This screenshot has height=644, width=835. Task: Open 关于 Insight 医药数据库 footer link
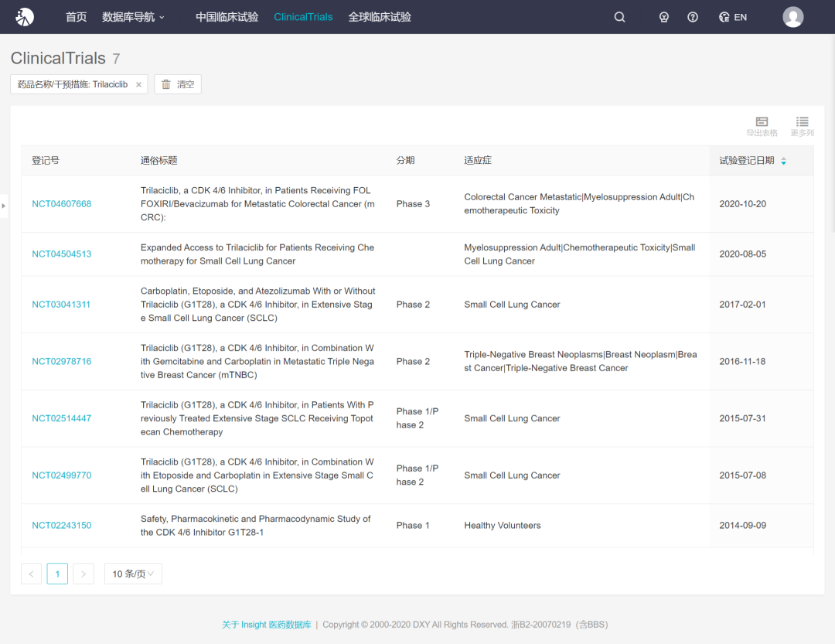point(266,625)
